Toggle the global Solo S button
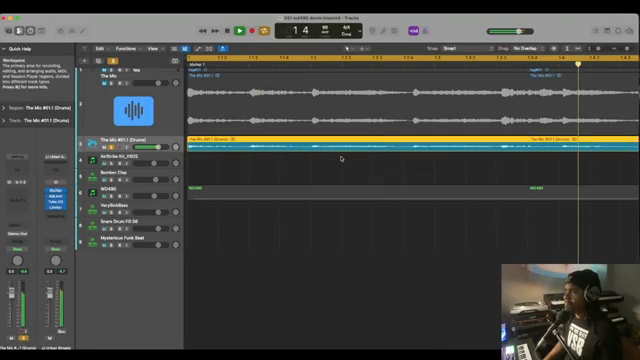This screenshot has width=640, height=360. 113,61
